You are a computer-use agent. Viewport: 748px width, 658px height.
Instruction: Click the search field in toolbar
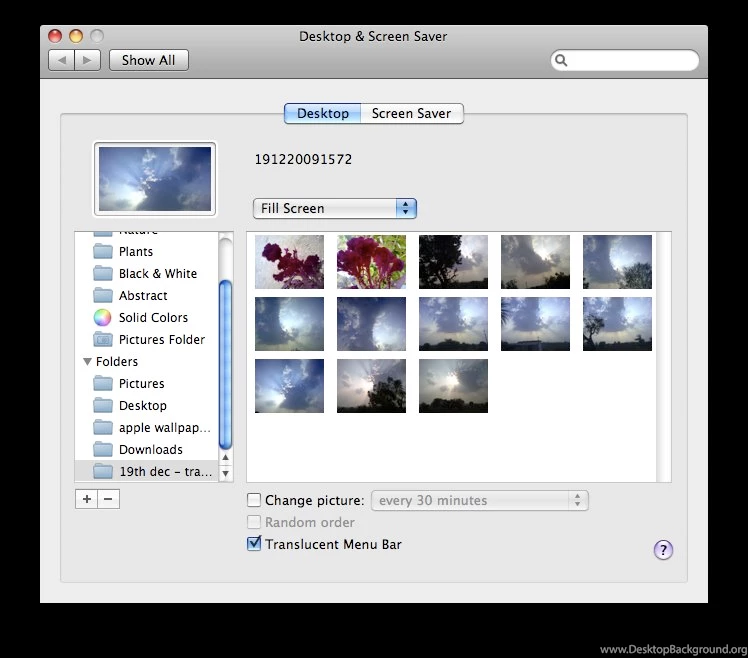point(625,60)
